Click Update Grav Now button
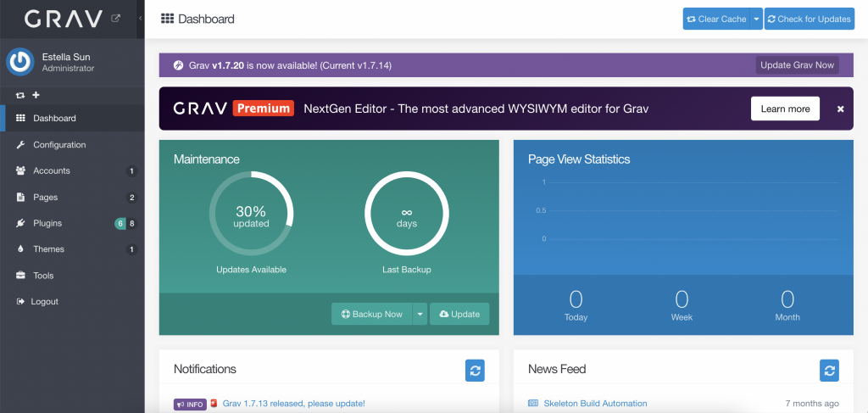Viewport: 868px width, 413px height. click(x=797, y=64)
